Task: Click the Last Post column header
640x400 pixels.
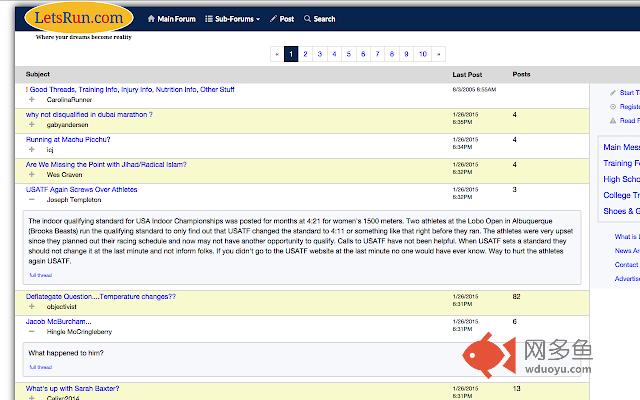Action: (x=467, y=74)
